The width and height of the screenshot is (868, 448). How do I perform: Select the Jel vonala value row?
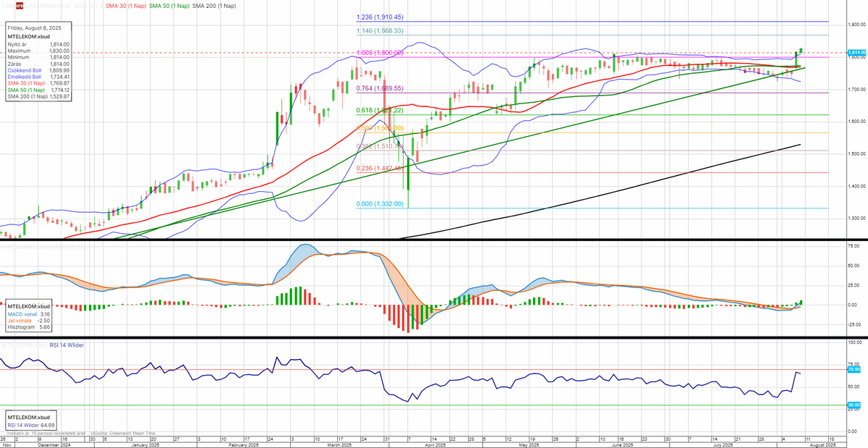tap(27, 321)
